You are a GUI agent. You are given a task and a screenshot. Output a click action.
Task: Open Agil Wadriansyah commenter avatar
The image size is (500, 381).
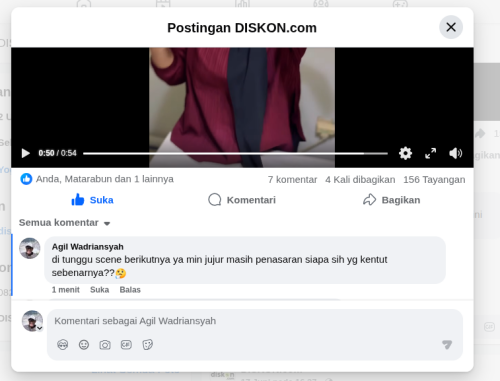point(30,248)
